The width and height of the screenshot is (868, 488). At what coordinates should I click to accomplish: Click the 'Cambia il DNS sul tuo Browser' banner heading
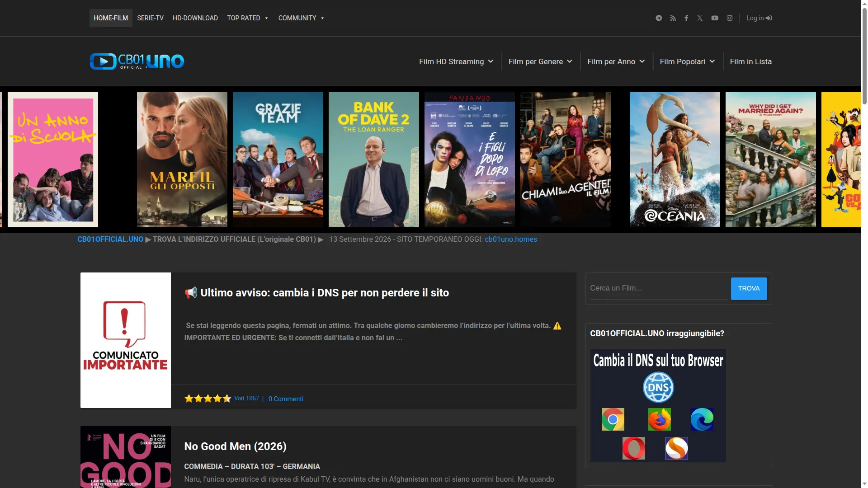658,361
